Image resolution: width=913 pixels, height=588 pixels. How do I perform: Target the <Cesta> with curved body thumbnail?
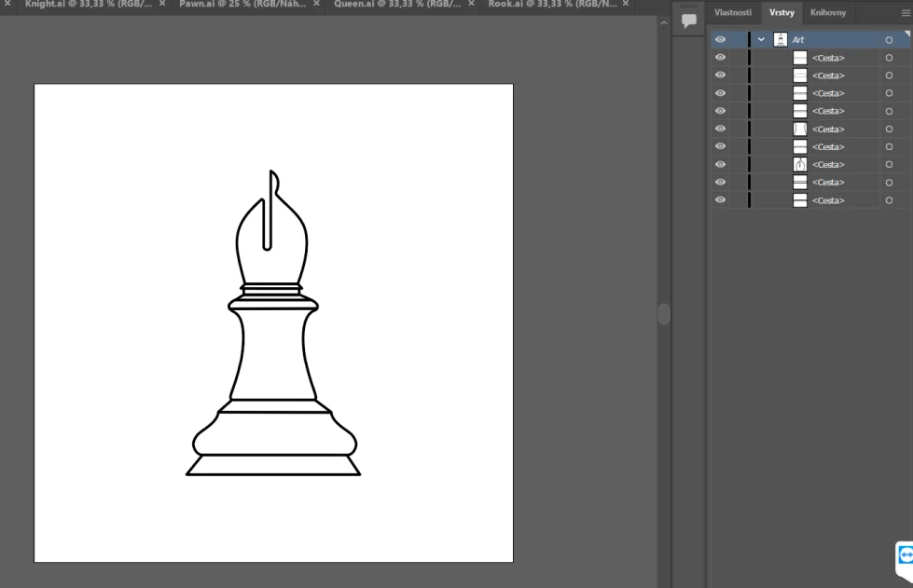[x=889, y=130]
